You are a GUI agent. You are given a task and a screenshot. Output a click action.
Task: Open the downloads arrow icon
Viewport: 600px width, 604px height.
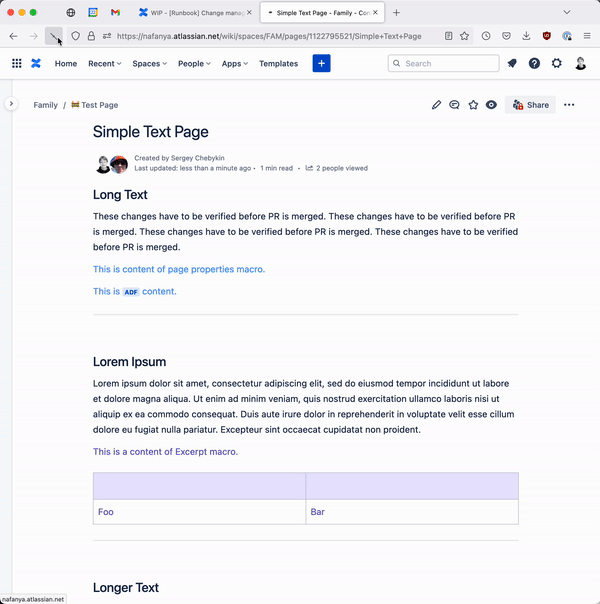(x=526, y=36)
